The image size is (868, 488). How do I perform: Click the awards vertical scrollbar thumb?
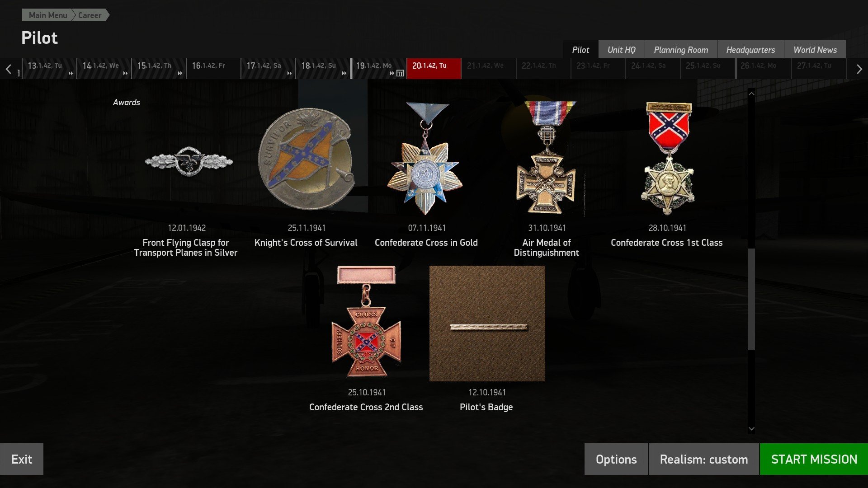pyautogui.click(x=751, y=299)
